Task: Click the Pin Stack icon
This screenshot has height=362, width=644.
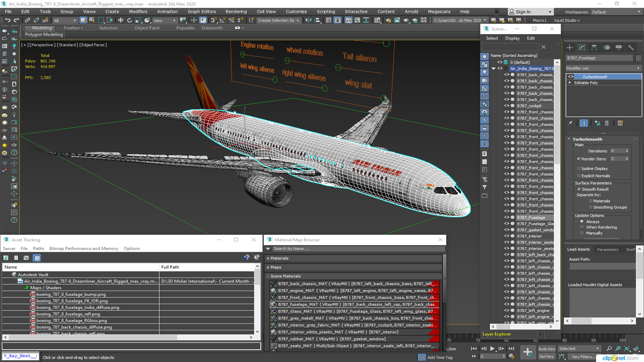Action: pos(570,123)
